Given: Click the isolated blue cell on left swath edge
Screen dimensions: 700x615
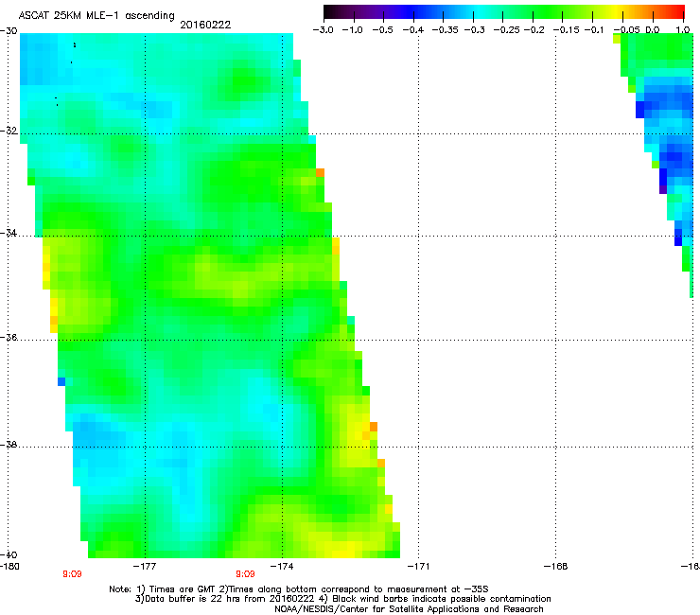Looking at the screenshot, I should (61, 382).
